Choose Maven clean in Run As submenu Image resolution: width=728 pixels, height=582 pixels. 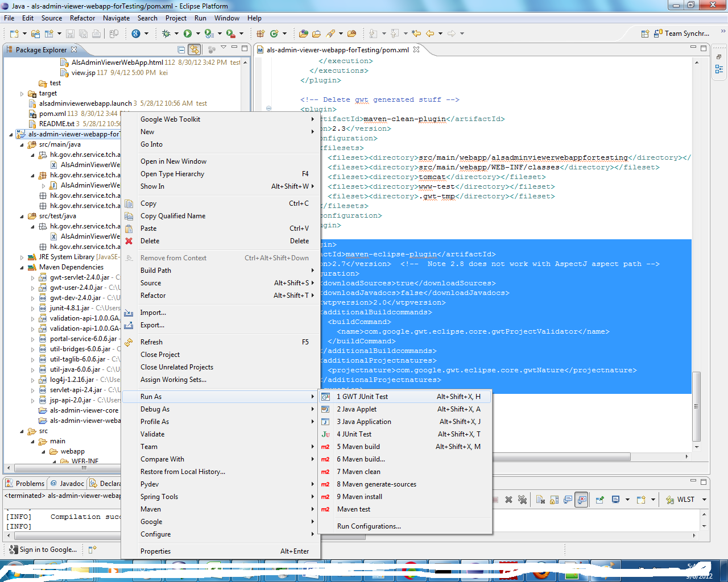point(405,472)
